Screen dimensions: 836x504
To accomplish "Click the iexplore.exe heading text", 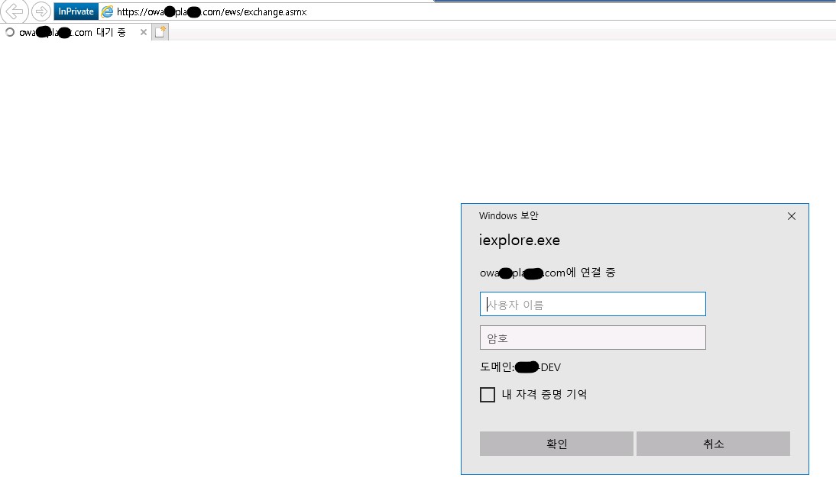I will tap(520, 241).
